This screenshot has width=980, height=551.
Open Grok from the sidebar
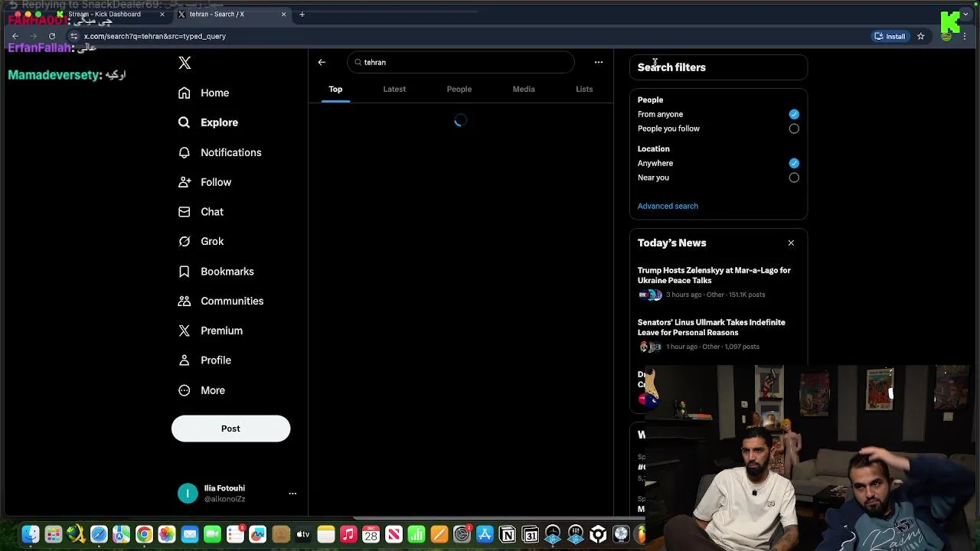pos(201,241)
